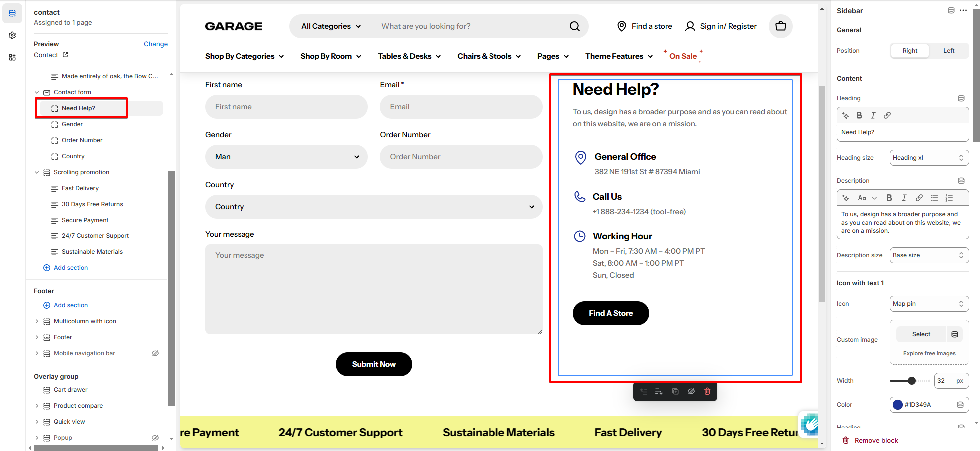Open Gender Man dropdown in form
The image size is (980, 451).
pos(286,157)
